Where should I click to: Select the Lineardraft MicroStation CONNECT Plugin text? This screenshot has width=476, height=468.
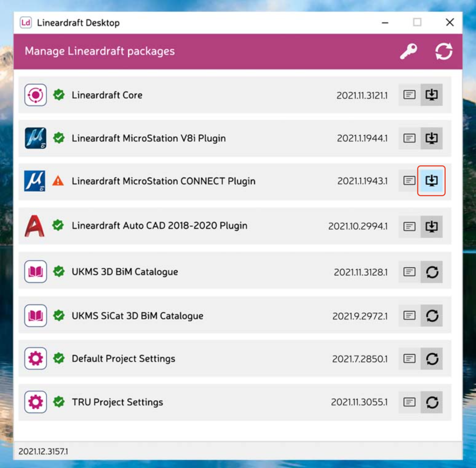point(164,181)
